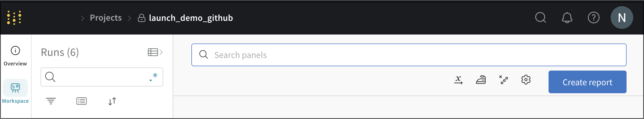Expand the runs table view

pyautogui.click(x=155, y=52)
